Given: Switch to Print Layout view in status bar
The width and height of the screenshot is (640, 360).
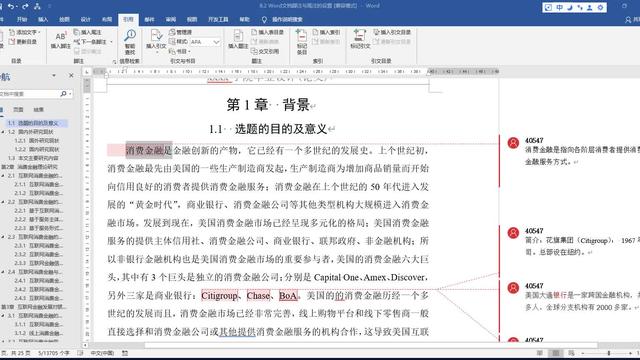Looking at the screenshot, I should point(556,353).
